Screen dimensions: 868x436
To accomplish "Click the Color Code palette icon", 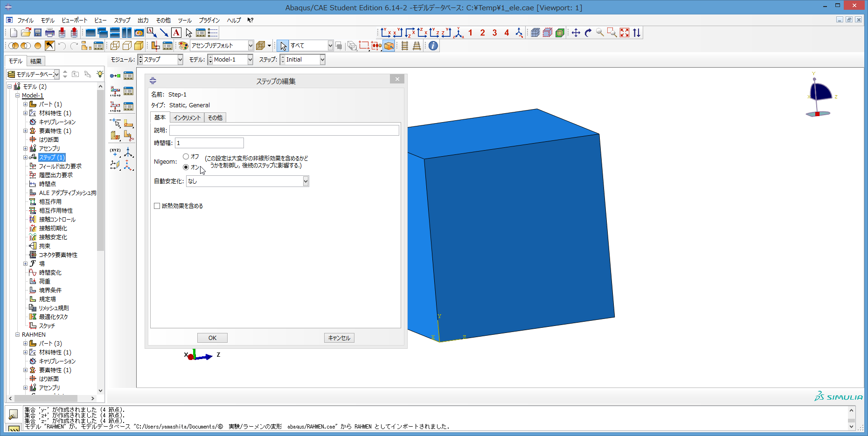I will point(183,46).
